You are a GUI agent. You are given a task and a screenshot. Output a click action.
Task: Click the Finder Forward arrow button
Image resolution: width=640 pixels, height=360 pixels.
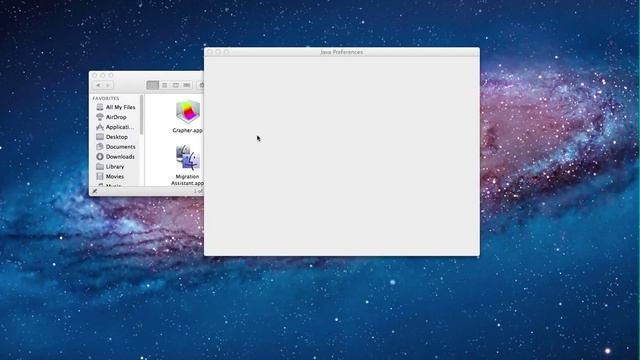(x=108, y=85)
